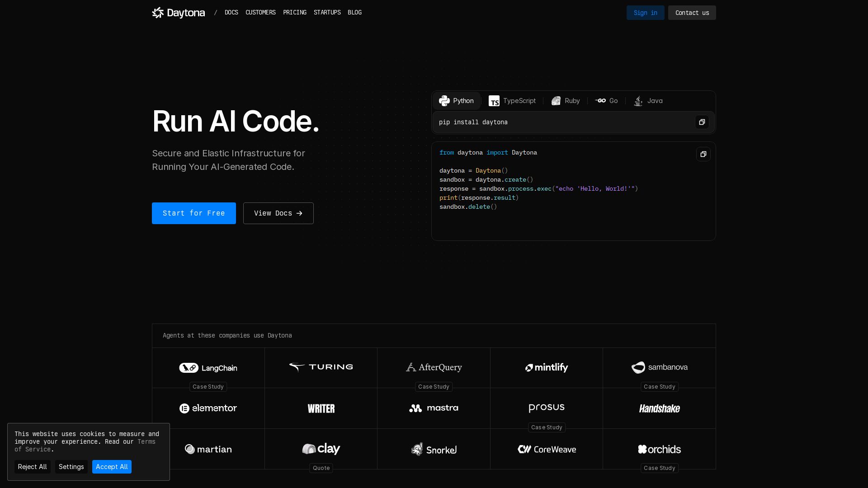Select the Python code tab
868x488 pixels.
click(x=457, y=101)
